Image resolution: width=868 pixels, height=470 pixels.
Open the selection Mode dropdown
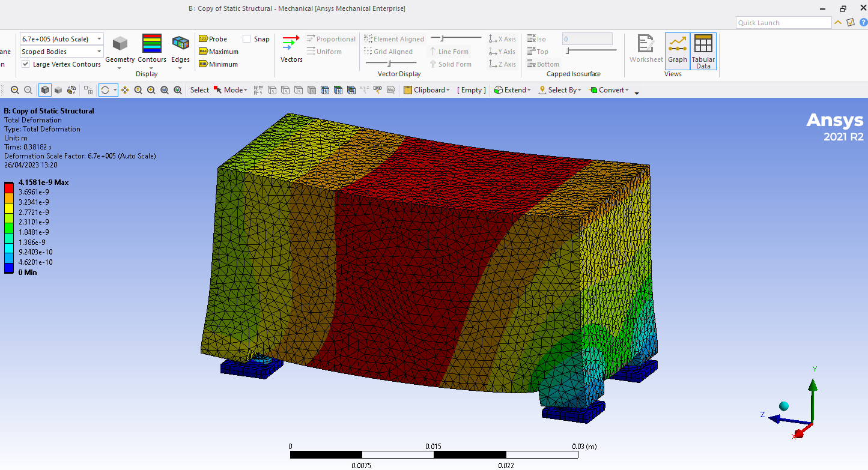pyautogui.click(x=231, y=90)
